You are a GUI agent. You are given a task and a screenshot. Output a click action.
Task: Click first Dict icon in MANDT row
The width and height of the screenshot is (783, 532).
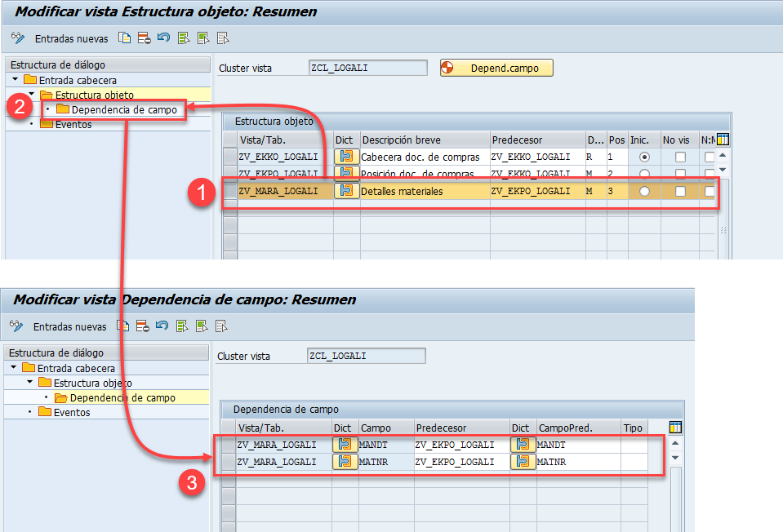coord(345,444)
